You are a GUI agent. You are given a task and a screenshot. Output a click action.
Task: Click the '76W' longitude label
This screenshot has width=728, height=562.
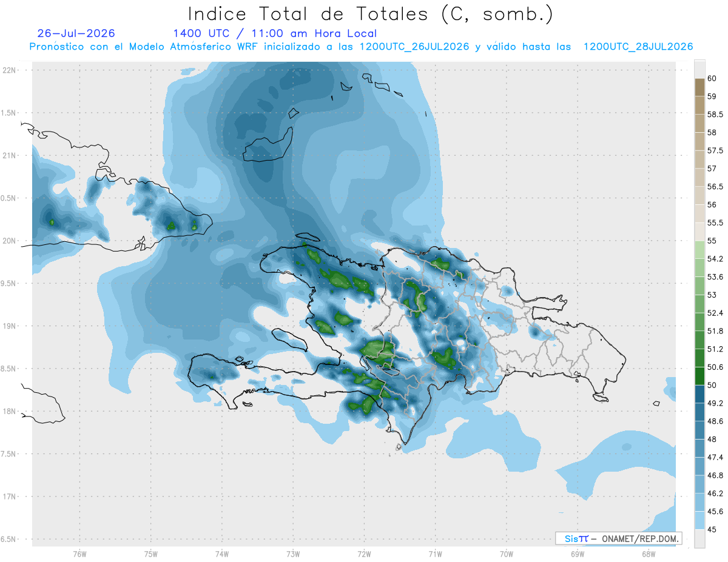click(79, 554)
